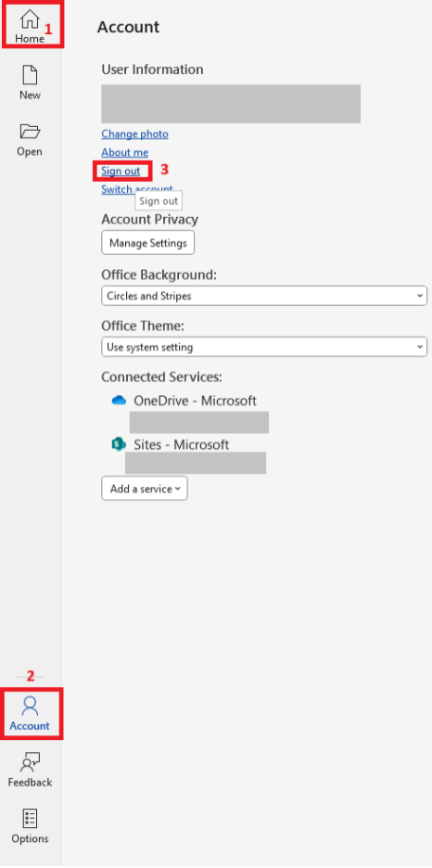Click the Account Privacy heading

(149, 219)
